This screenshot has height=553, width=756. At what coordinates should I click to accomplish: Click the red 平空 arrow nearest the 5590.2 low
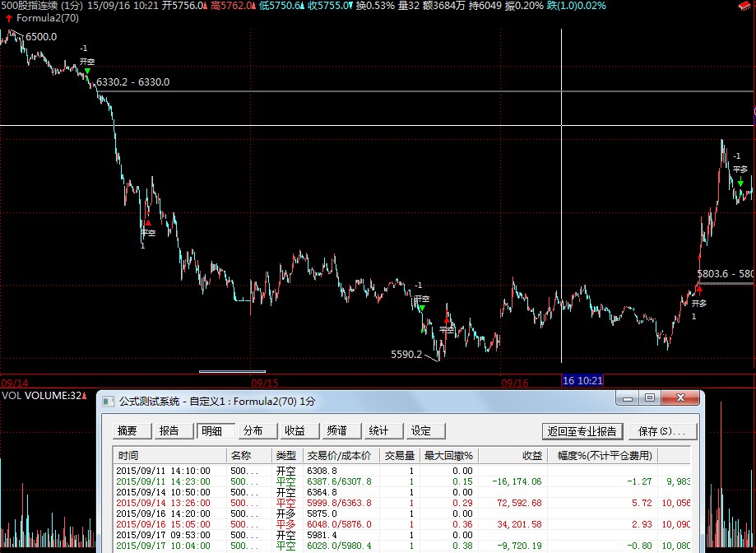[x=447, y=316]
